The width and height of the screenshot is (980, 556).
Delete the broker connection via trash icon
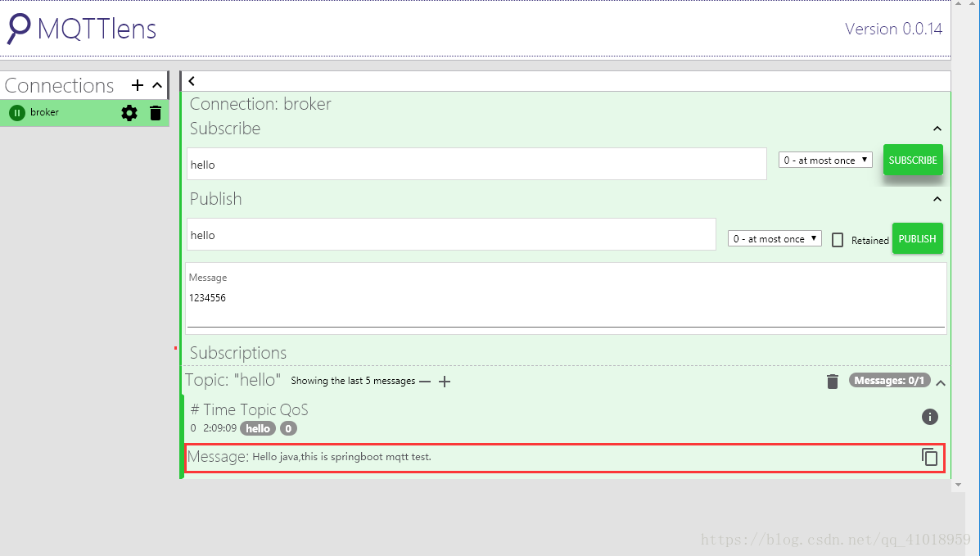[155, 112]
